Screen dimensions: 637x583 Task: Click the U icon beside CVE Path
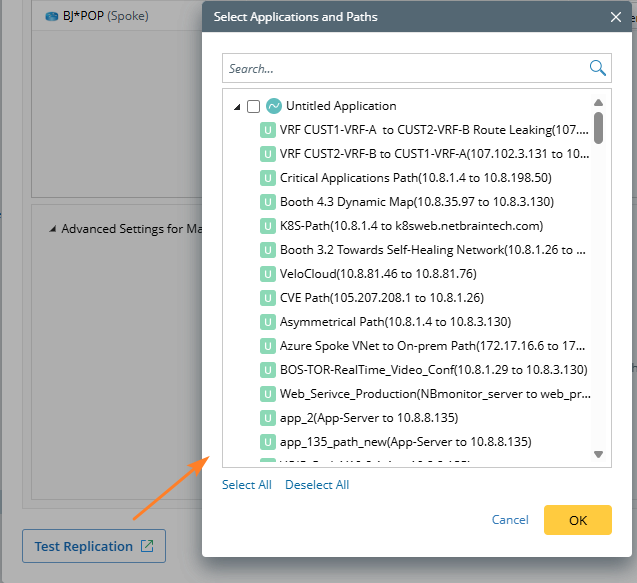[267, 298]
